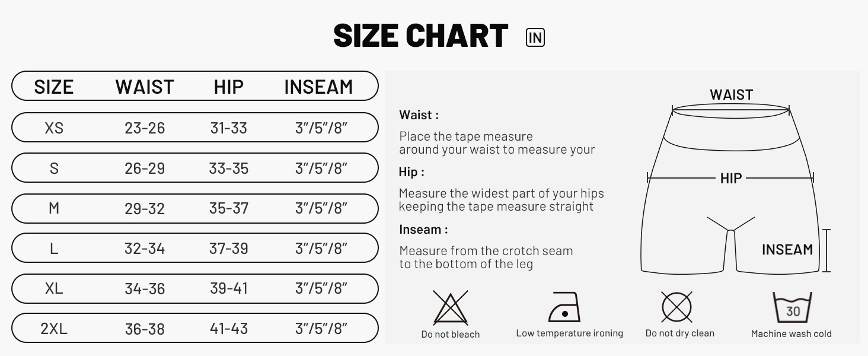
Task: Select the M size row
Action: pyautogui.click(x=194, y=208)
